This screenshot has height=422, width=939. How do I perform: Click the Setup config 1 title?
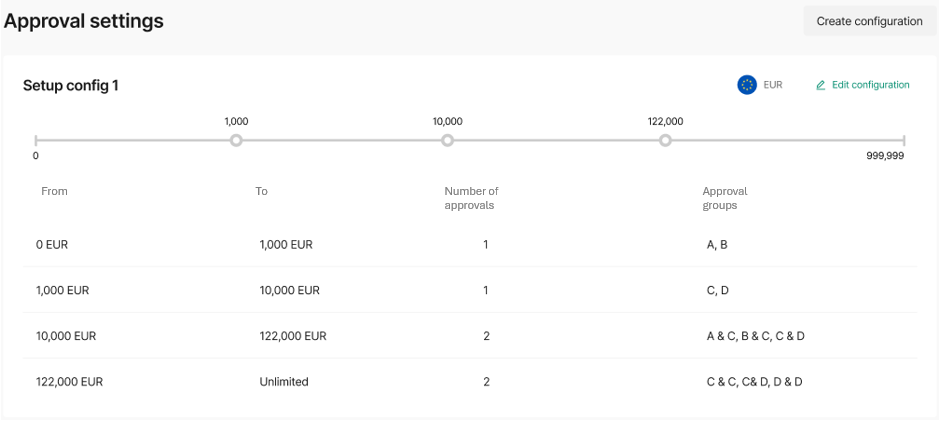click(71, 86)
